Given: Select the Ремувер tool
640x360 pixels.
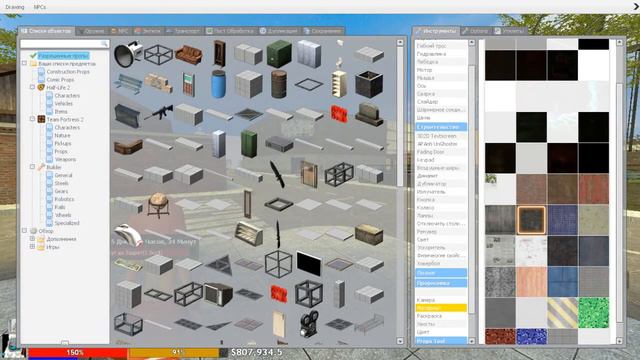Looking at the screenshot, I should pos(441,231).
